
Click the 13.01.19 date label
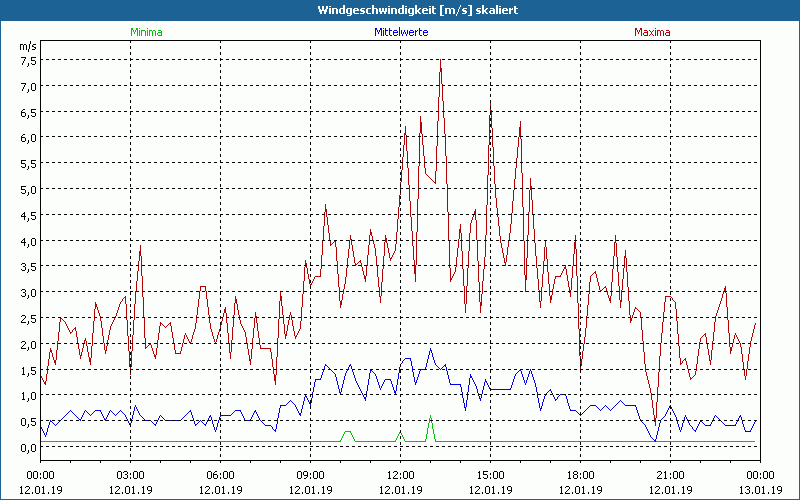point(760,489)
